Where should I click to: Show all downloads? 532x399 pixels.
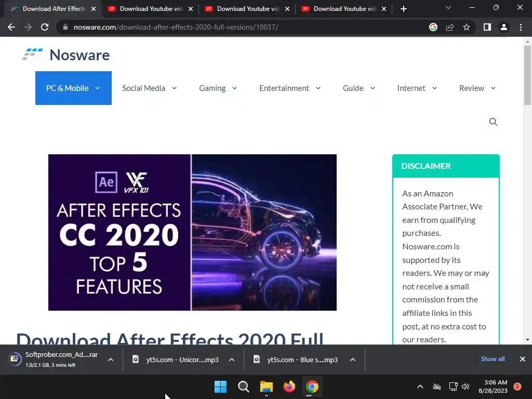pyautogui.click(x=493, y=359)
